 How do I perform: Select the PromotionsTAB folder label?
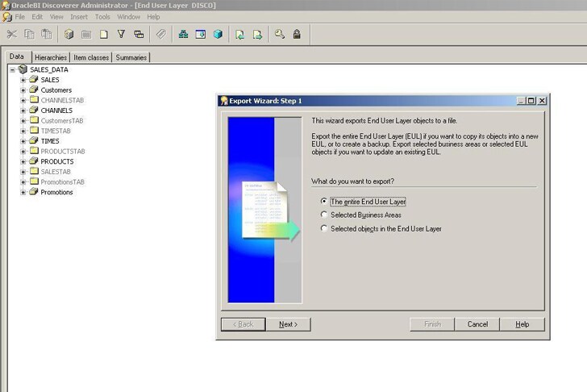pyautogui.click(x=63, y=182)
